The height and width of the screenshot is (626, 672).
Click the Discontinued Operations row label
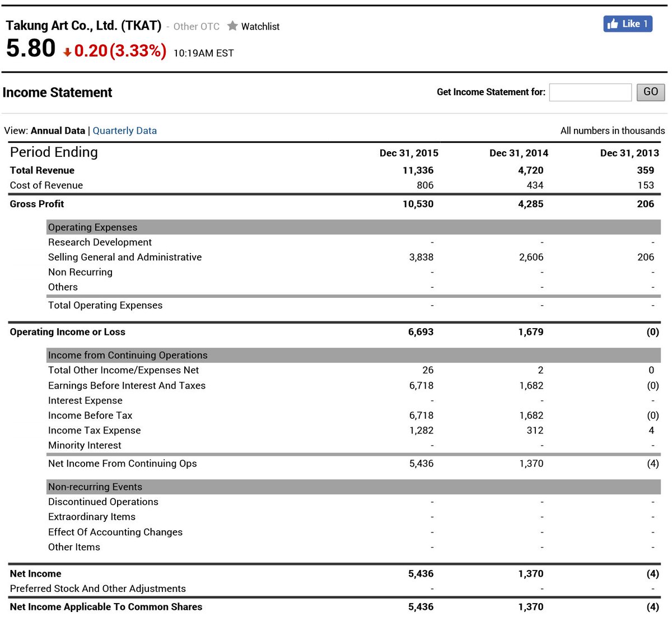tap(103, 502)
